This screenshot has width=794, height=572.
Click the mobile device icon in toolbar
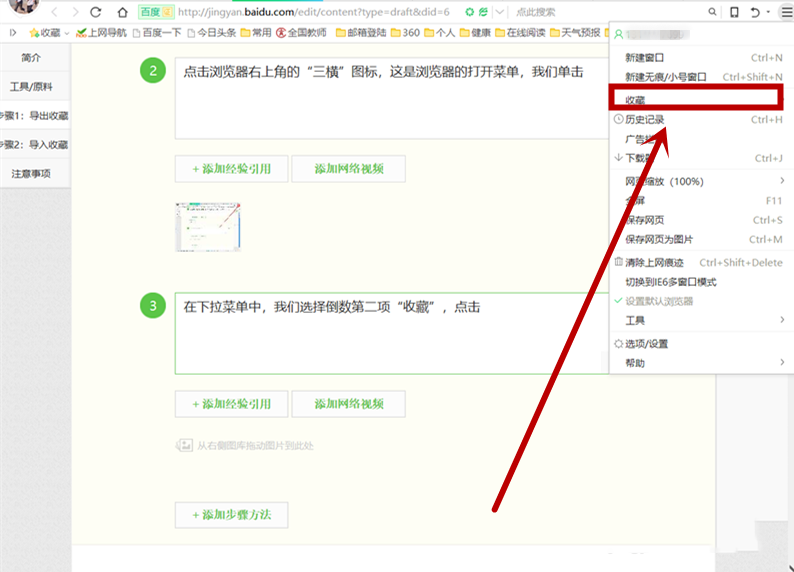coord(734,12)
